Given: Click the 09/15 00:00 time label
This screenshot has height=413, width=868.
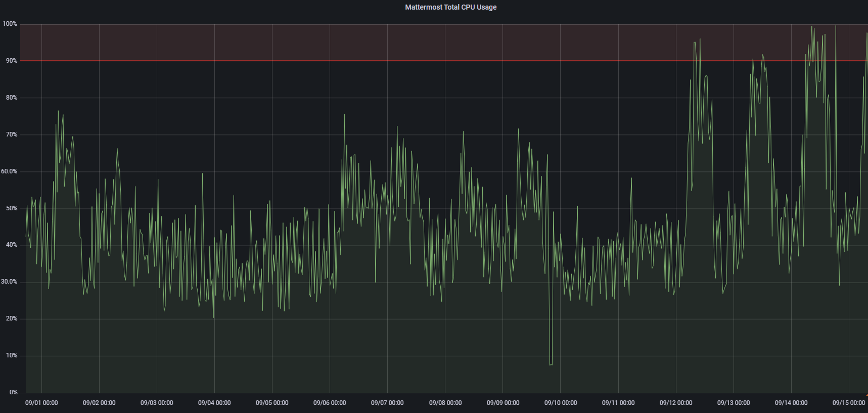Looking at the screenshot, I should tap(849, 403).
